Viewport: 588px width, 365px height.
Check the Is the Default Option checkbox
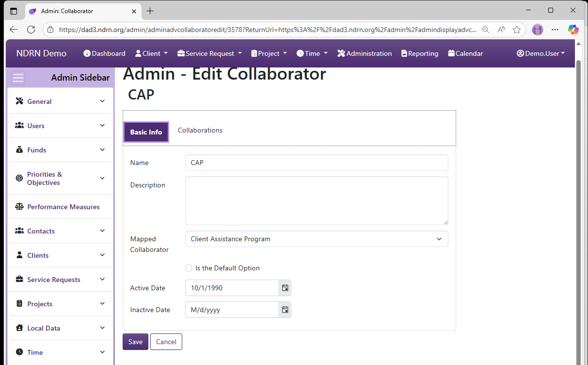189,268
